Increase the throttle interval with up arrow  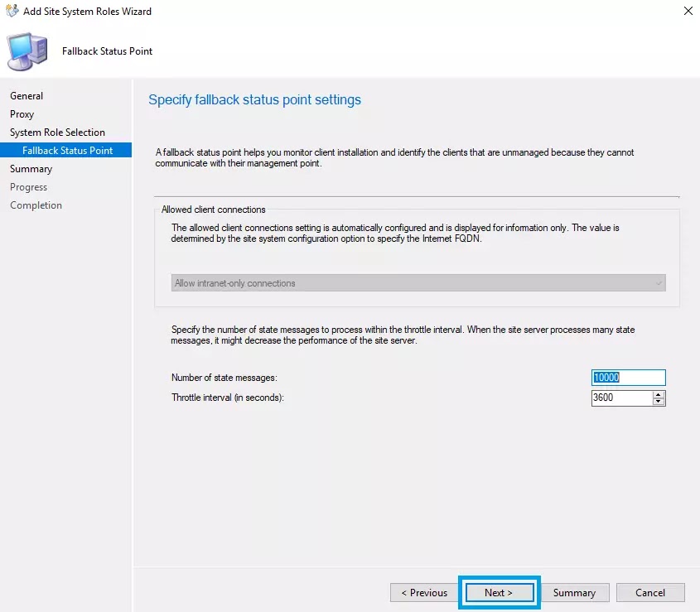point(659,394)
